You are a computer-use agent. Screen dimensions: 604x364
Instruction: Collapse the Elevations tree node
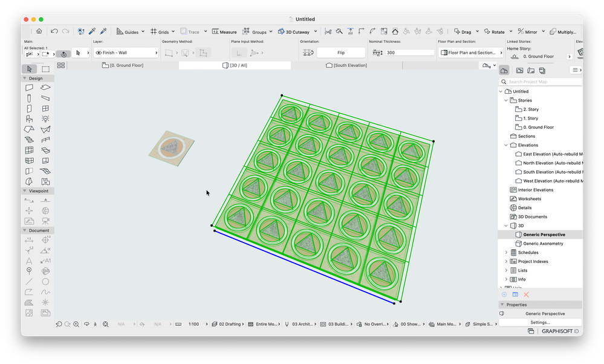(x=506, y=145)
